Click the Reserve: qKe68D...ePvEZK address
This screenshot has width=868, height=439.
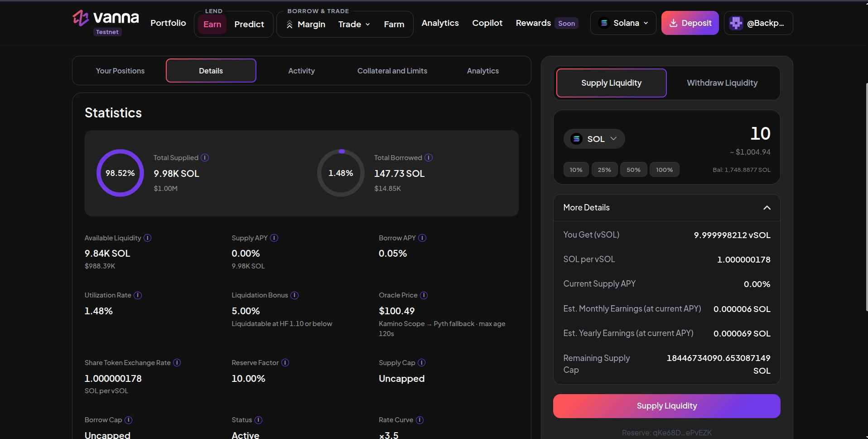(667, 433)
